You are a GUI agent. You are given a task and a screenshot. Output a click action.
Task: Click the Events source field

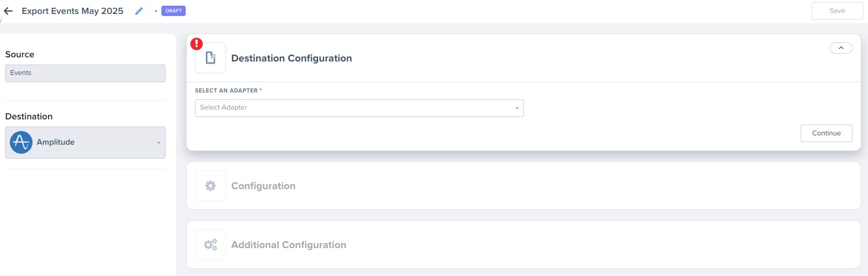coord(85,73)
